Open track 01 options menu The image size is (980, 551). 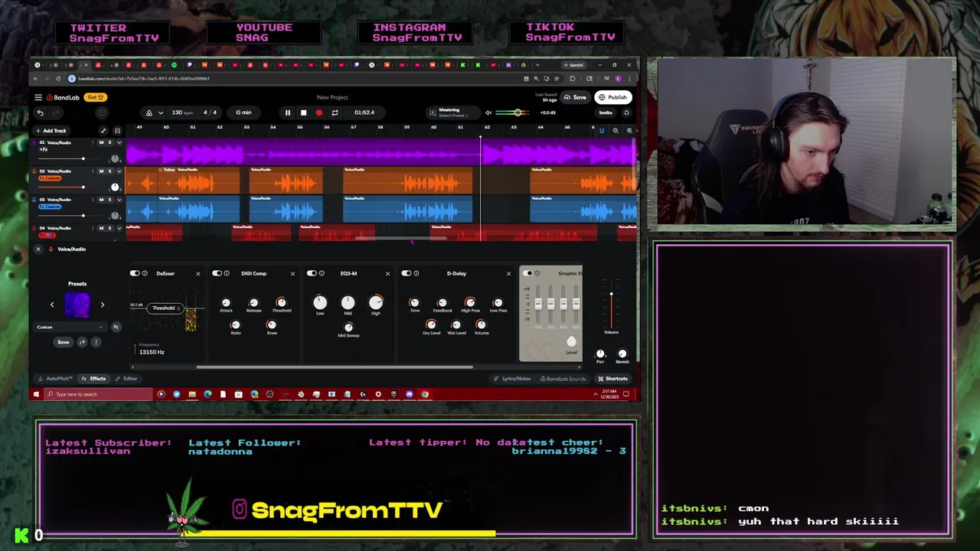(93, 142)
